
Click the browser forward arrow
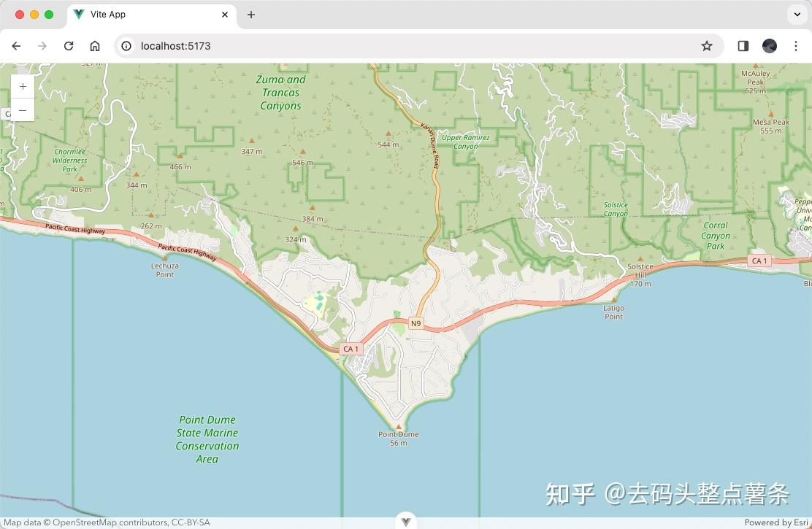click(x=42, y=45)
